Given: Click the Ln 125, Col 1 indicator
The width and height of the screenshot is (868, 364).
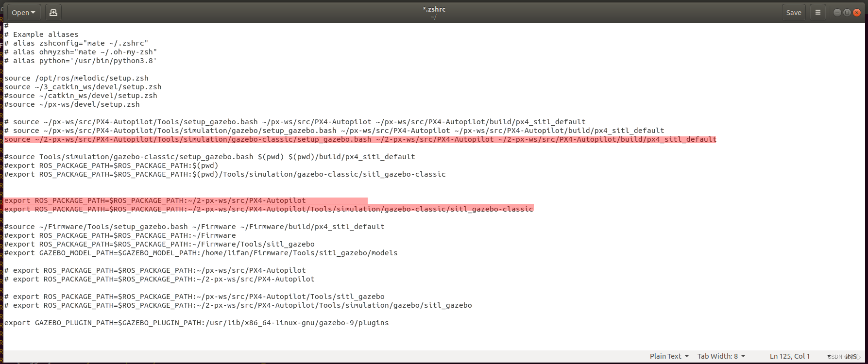Looking at the screenshot, I should click(790, 356).
